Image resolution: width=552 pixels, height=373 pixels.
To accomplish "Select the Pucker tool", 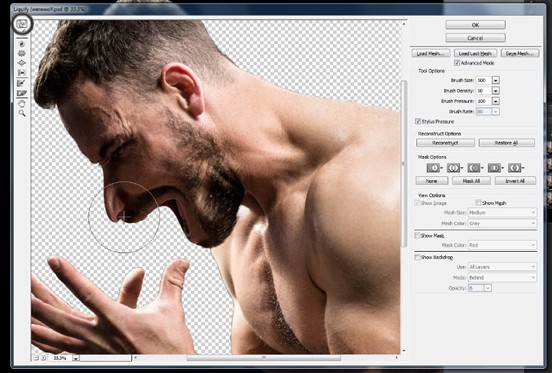I will pyautogui.click(x=22, y=53).
